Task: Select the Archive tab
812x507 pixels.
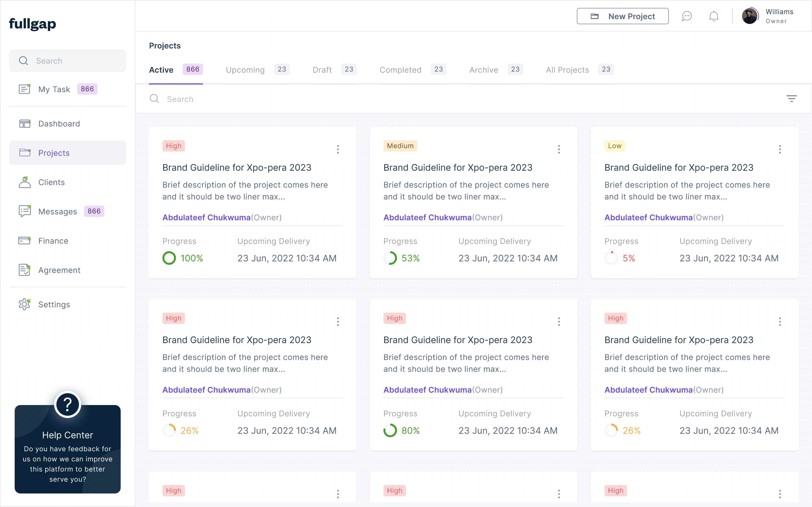Action: click(x=496, y=70)
